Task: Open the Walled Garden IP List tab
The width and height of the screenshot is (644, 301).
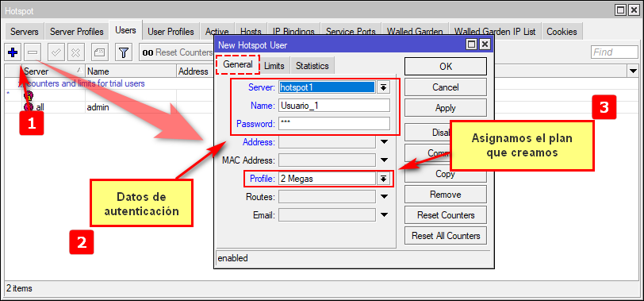Action: tap(495, 32)
